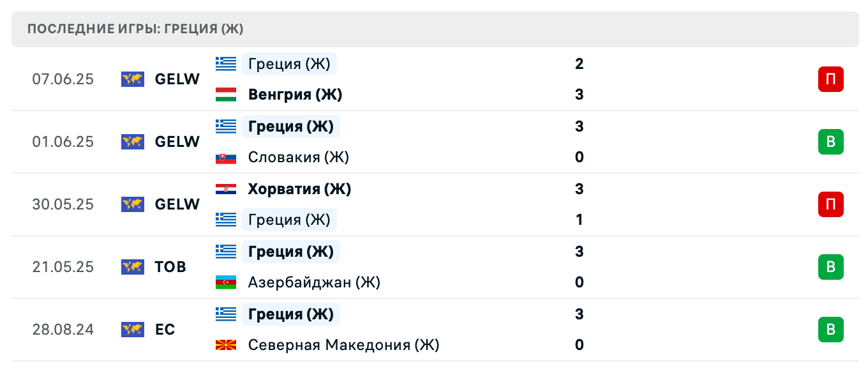The width and height of the screenshot is (868, 373).
Task: Select the North Macedonia flag icon
Action: 227,344
